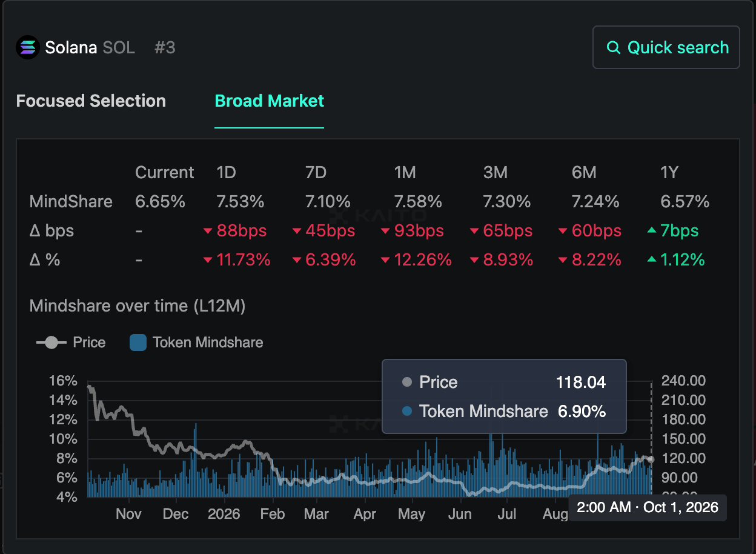Click the 3M column header
This screenshot has width=756, height=554.
(495, 173)
